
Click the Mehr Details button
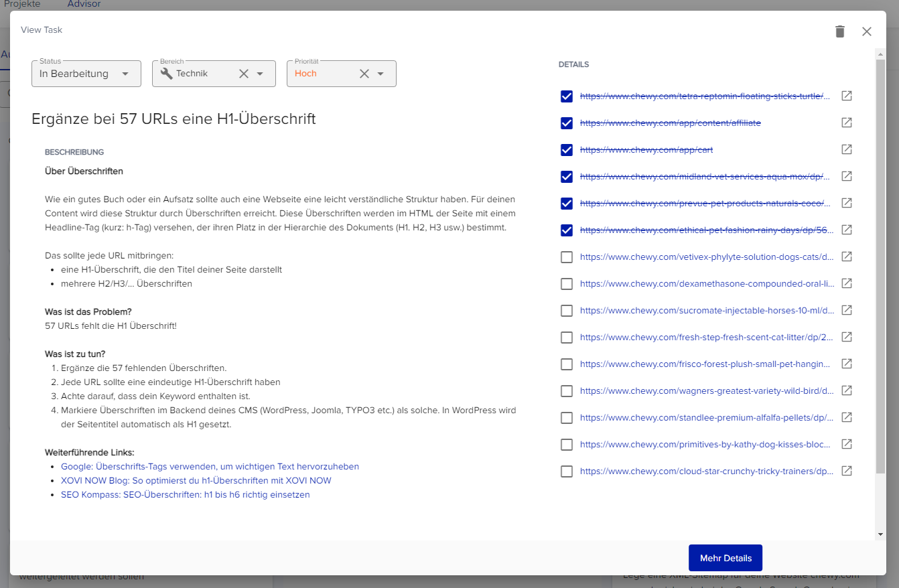[x=725, y=558]
